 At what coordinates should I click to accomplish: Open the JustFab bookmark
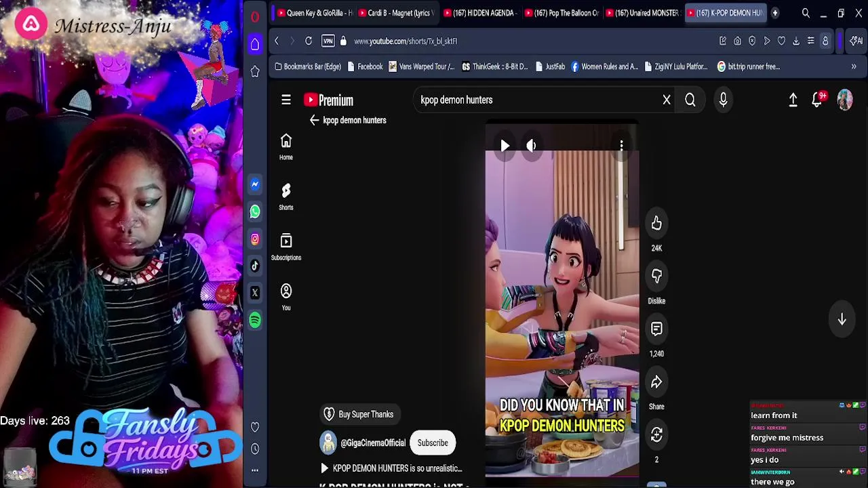point(550,66)
